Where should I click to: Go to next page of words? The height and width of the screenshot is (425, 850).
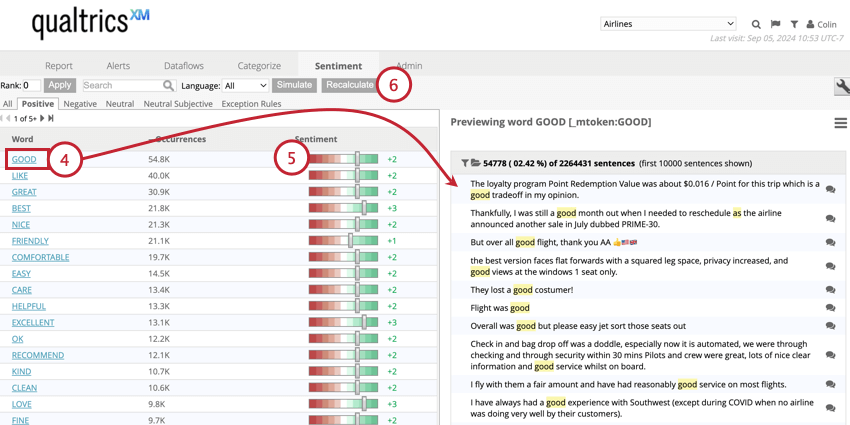[44, 119]
